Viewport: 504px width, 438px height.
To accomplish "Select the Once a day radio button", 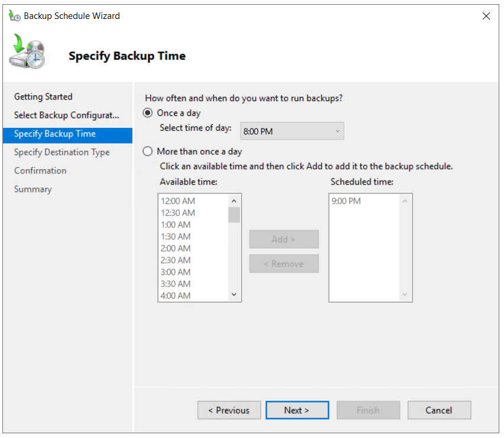I will click(x=148, y=113).
